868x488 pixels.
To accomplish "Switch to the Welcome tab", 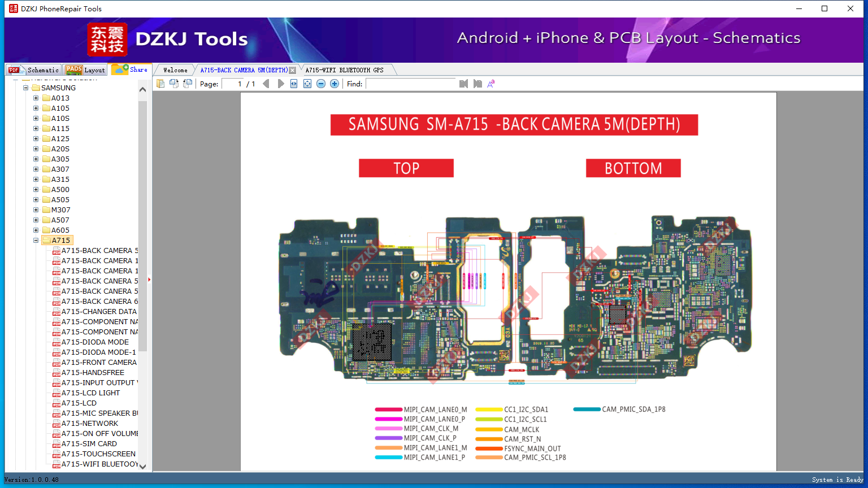I will click(x=175, y=70).
